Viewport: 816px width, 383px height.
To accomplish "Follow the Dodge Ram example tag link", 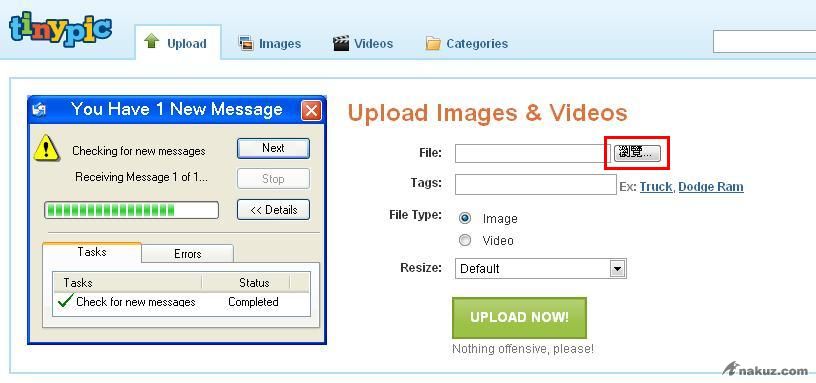I will [711, 187].
